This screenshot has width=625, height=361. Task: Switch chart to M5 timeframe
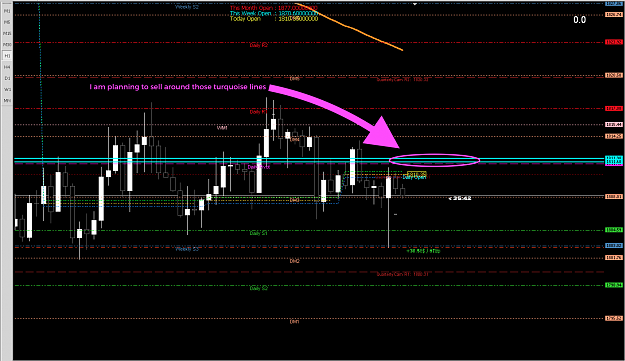(x=7, y=22)
